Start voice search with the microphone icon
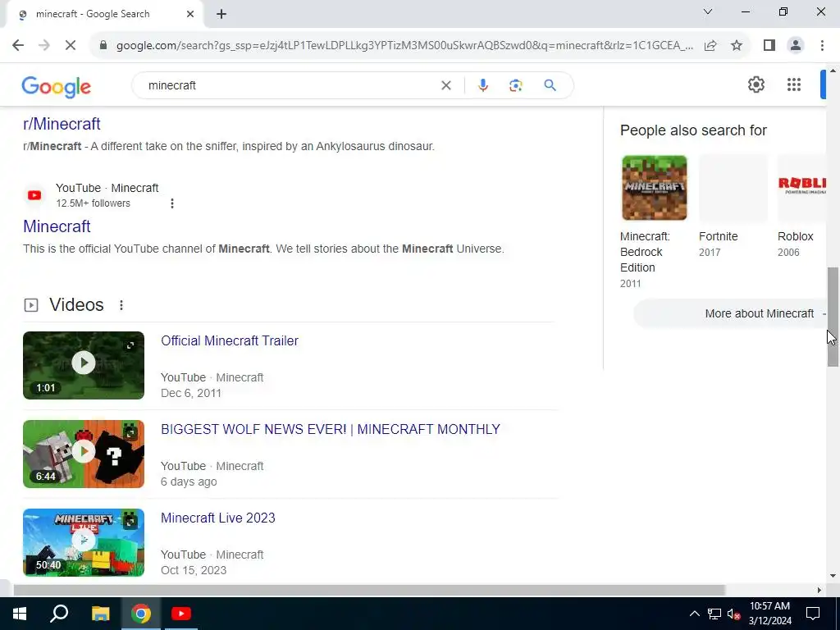The height and width of the screenshot is (630, 840). (482, 85)
